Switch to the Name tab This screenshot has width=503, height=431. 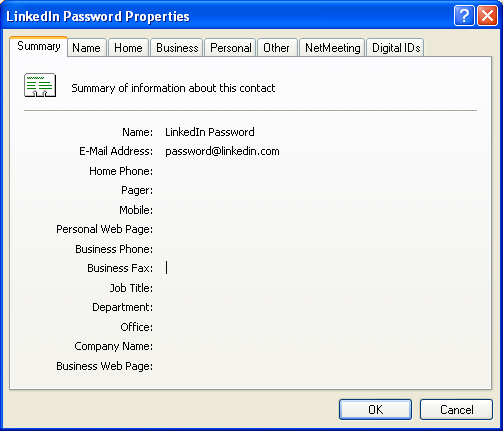tap(86, 48)
